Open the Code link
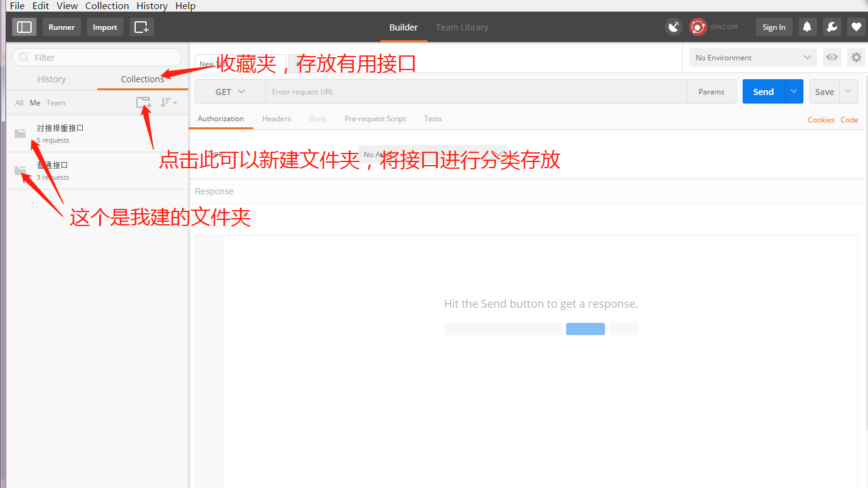Screen dimensions: 868x488 tap(849, 120)
